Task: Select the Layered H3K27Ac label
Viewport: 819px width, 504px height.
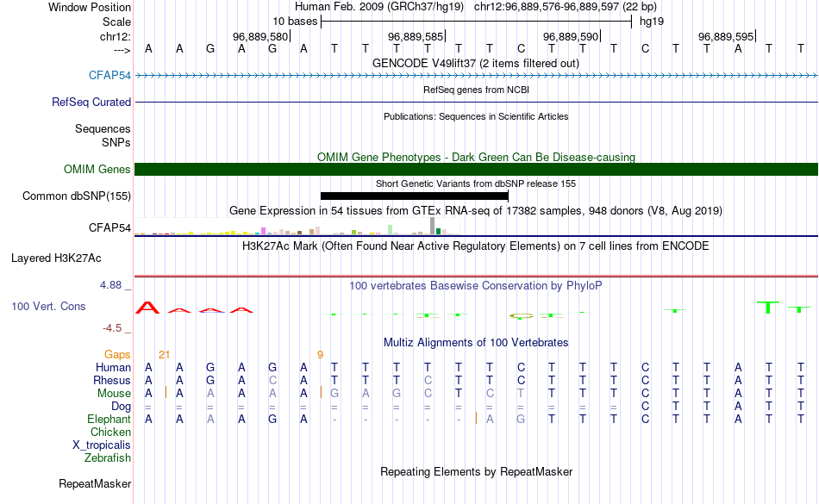Action: coord(56,258)
